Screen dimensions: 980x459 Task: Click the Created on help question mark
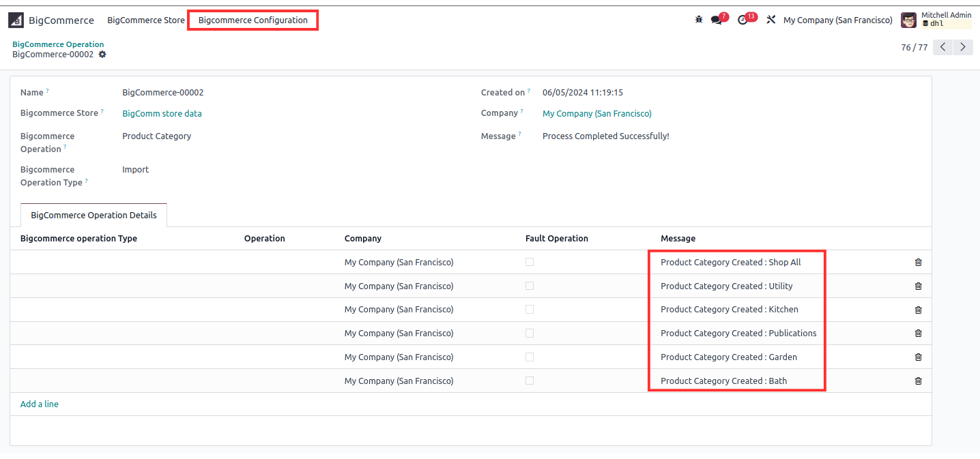[x=529, y=91]
